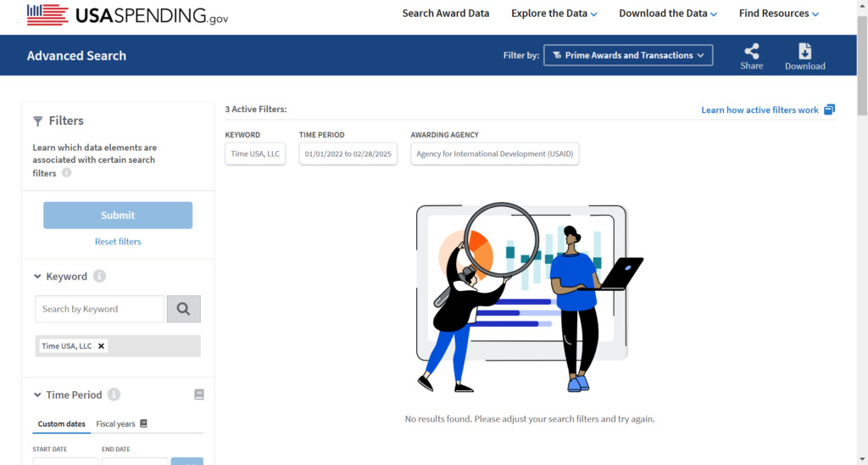Click the Advanced Search heading

click(x=76, y=55)
